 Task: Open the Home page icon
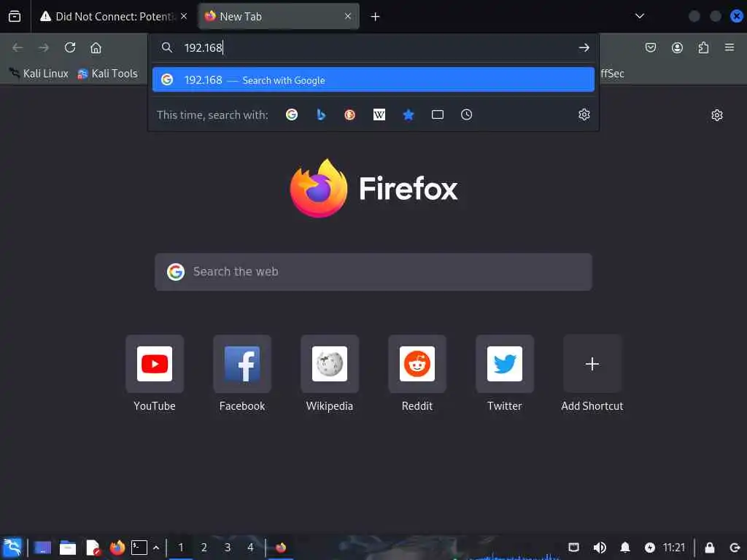(x=96, y=47)
